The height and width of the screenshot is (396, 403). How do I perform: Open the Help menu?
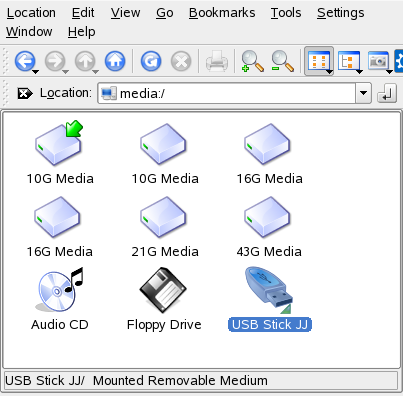81,32
